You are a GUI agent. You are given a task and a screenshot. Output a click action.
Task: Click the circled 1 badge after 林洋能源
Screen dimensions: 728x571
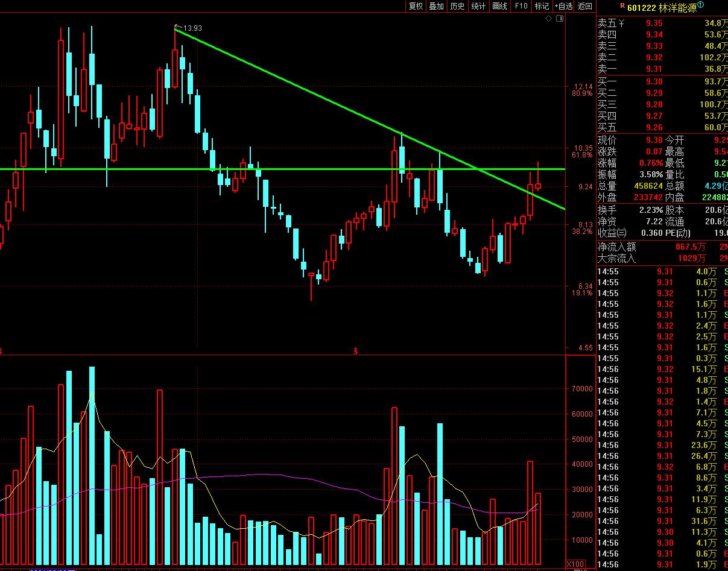click(x=700, y=5)
